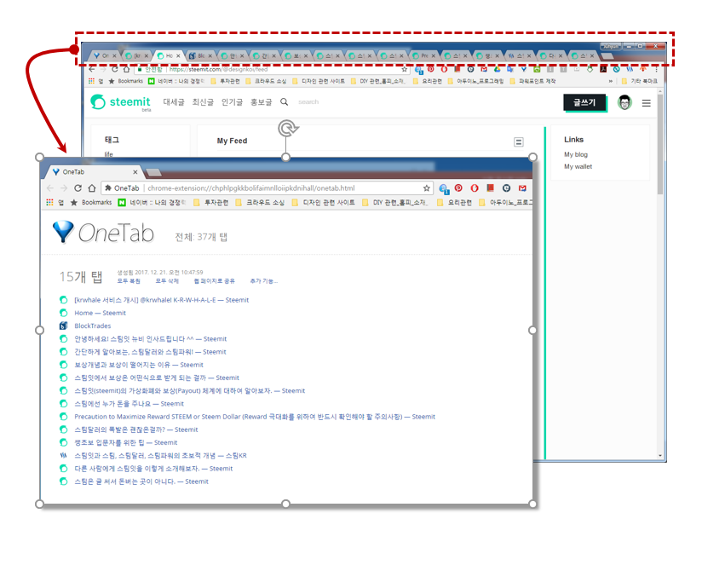Image resolution: width=702 pixels, height=588 pixels.
Task: Open 추가 기능 more options link
Action: point(264,280)
